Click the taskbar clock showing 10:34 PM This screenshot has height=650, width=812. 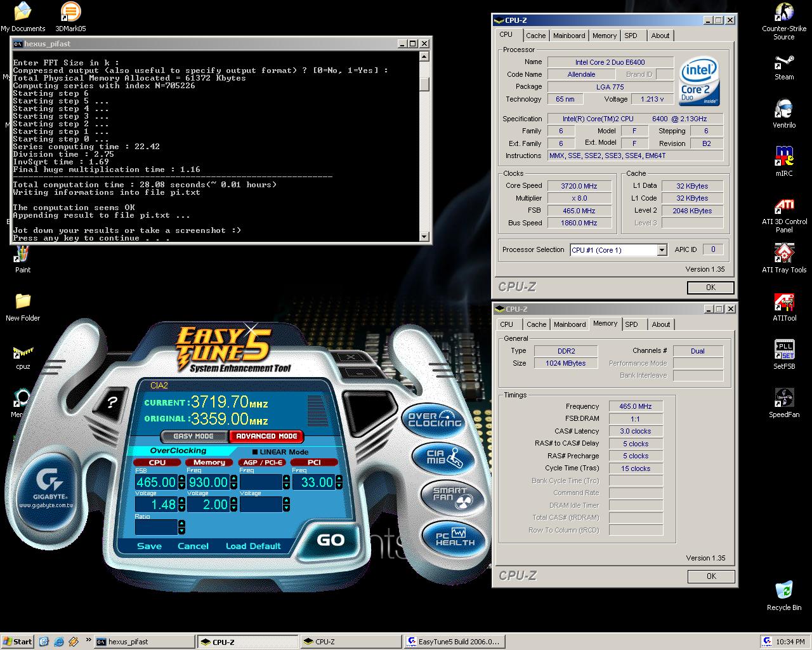click(x=790, y=642)
